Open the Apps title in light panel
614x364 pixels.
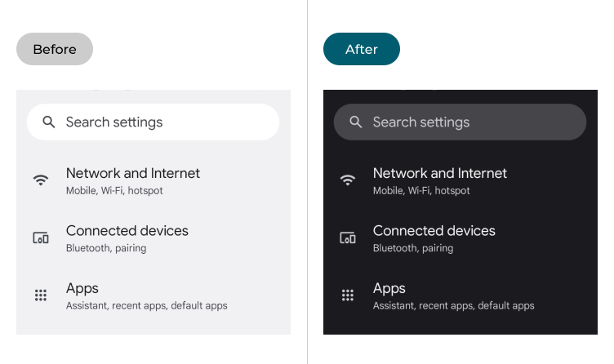click(x=82, y=288)
